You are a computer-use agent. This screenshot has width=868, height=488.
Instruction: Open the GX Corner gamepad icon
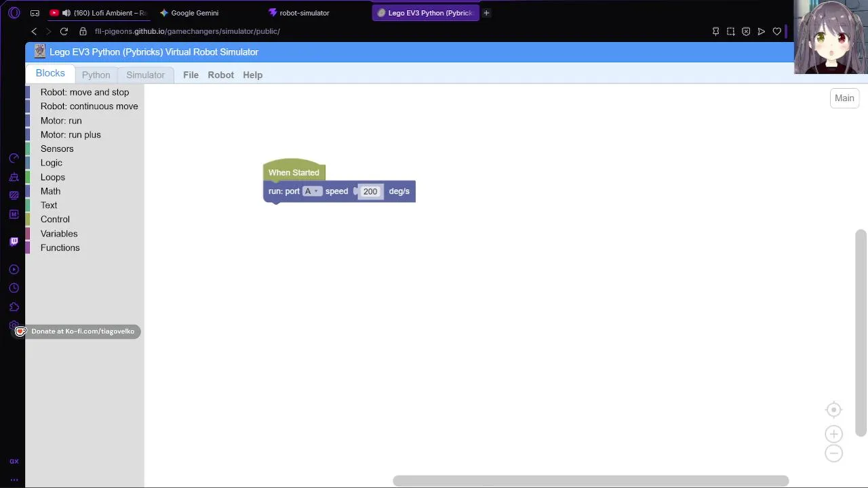(x=35, y=13)
